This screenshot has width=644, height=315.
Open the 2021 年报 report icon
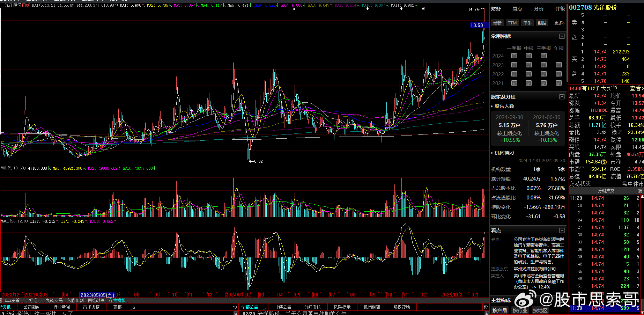pos(559,83)
